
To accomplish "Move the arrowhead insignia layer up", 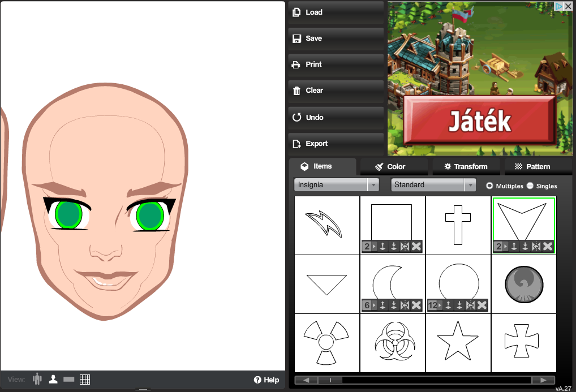I will (x=514, y=247).
